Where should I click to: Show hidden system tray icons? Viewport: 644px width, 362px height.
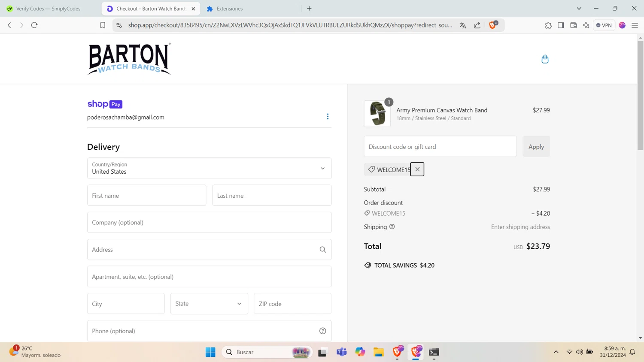click(556, 352)
